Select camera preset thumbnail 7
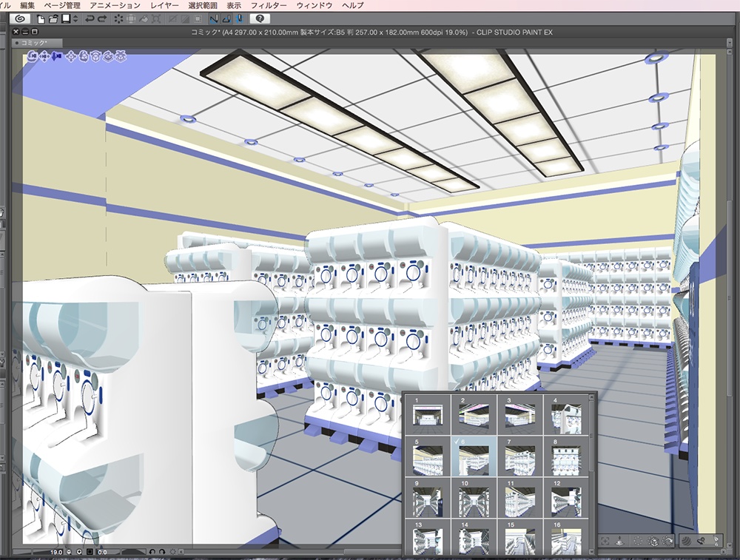 pos(520,456)
